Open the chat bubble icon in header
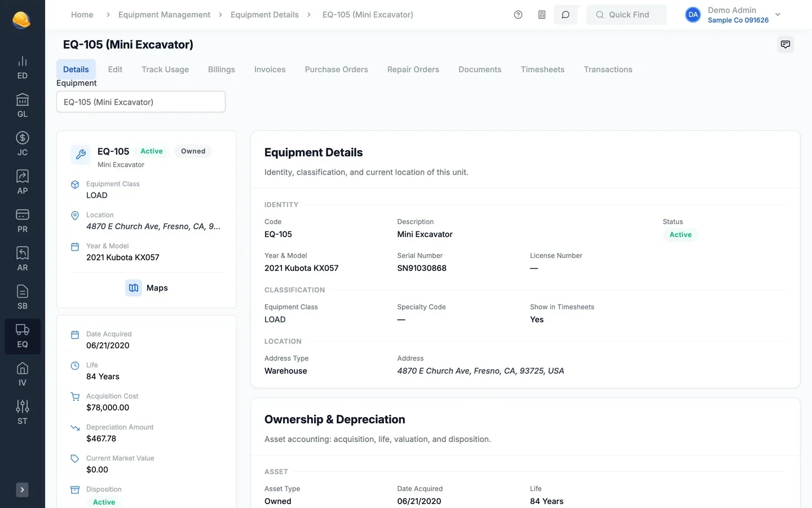This screenshot has width=812, height=508. click(x=566, y=15)
